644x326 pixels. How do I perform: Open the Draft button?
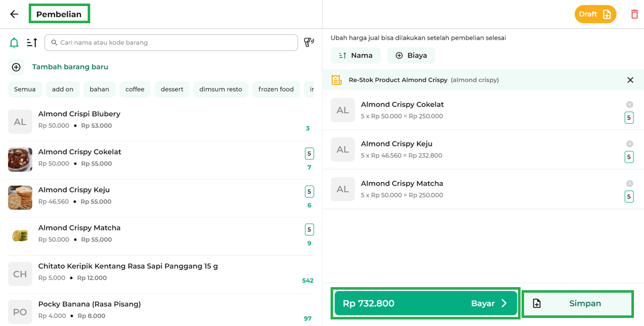(595, 14)
